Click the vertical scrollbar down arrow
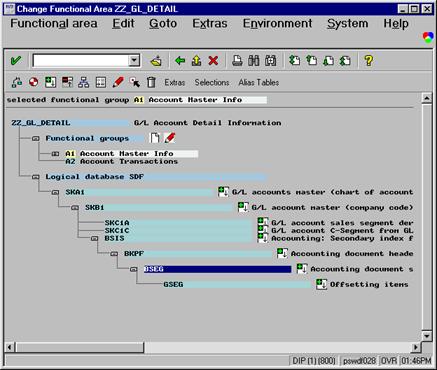This screenshot has height=370, width=437. [x=427, y=336]
